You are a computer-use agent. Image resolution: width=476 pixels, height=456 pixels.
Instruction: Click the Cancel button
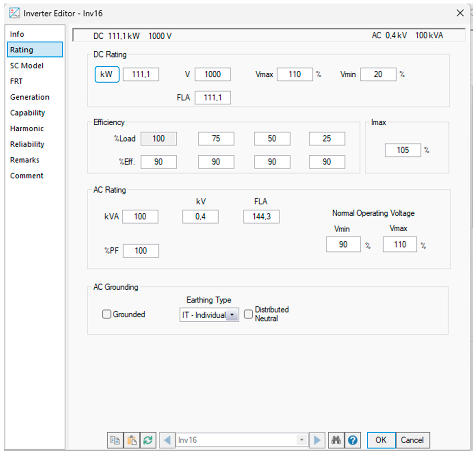click(x=412, y=440)
